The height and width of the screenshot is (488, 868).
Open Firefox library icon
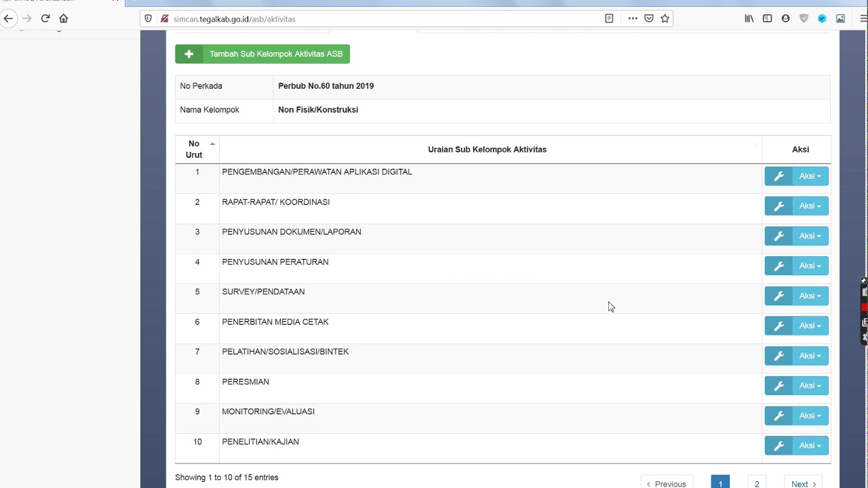pos(749,18)
